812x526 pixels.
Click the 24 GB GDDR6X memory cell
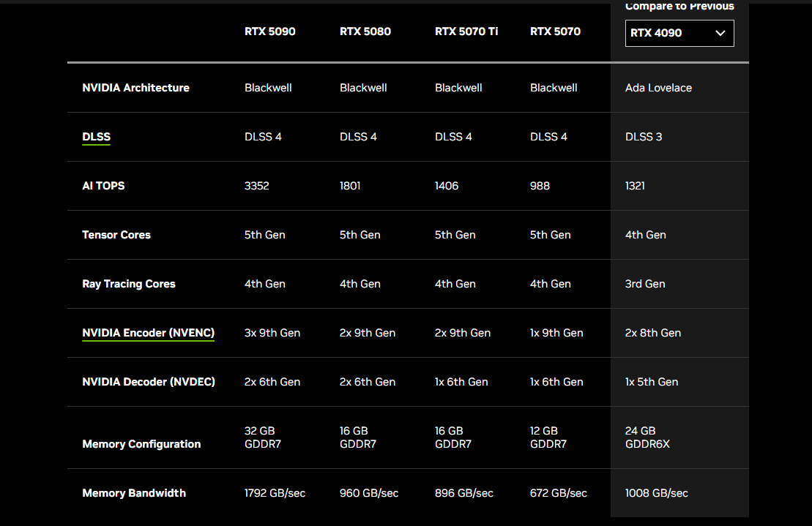[647, 437]
